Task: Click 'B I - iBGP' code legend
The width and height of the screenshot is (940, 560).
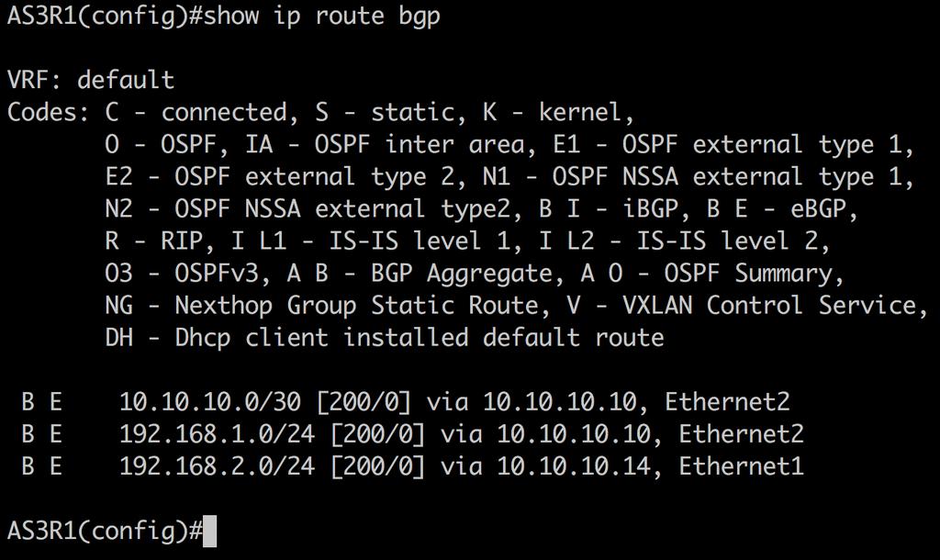Action: [609, 208]
